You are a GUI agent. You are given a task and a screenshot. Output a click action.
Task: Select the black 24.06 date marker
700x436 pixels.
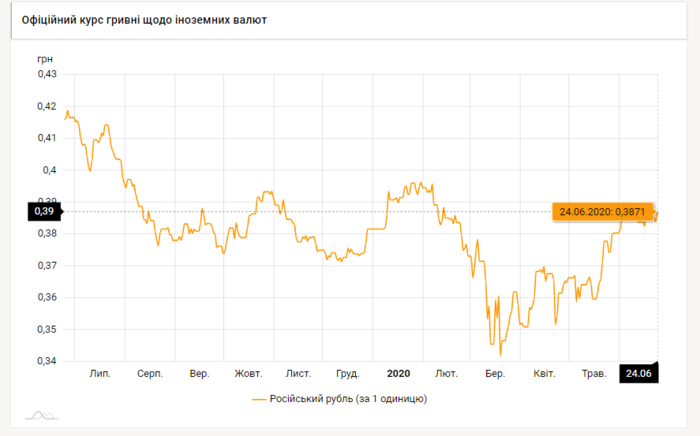point(638,373)
